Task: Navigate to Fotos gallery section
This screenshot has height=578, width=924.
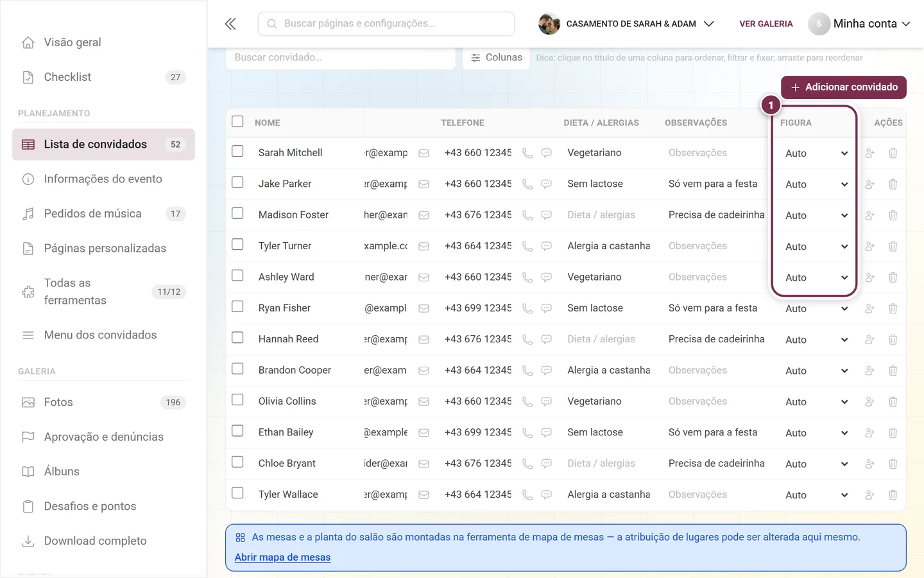Action: click(103, 403)
